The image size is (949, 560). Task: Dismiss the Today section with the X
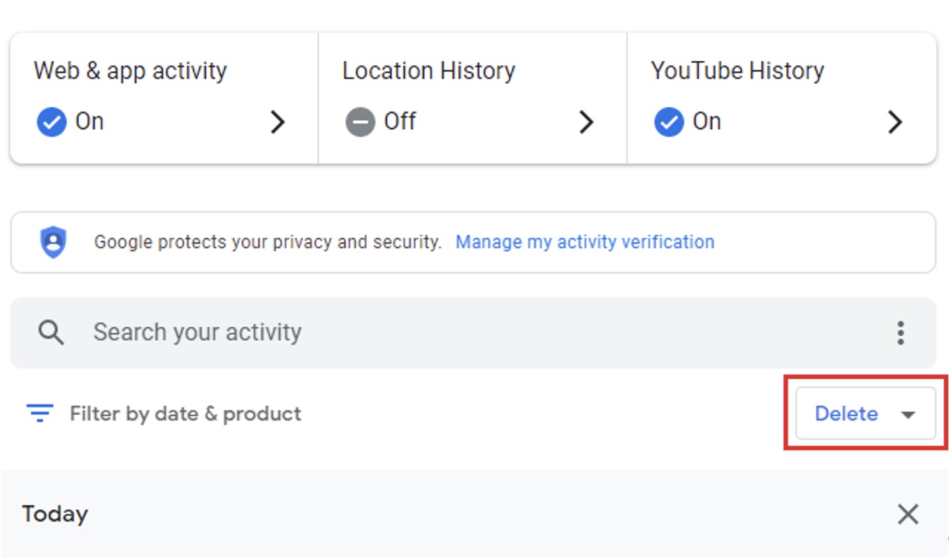908,515
